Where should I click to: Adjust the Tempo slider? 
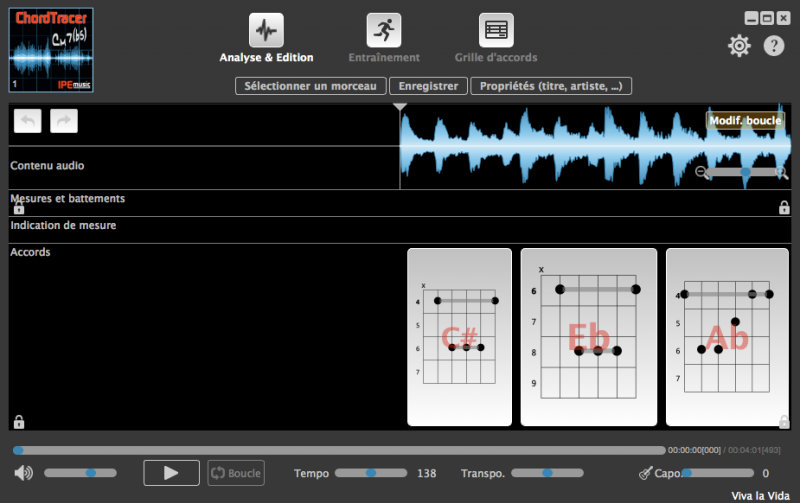[371, 473]
